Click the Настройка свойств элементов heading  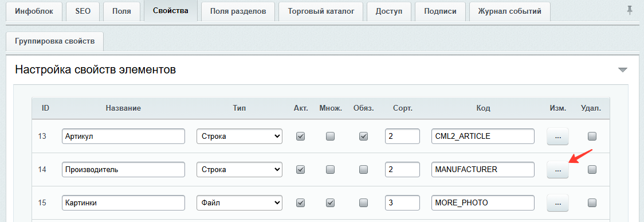pyautogui.click(x=96, y=70)
